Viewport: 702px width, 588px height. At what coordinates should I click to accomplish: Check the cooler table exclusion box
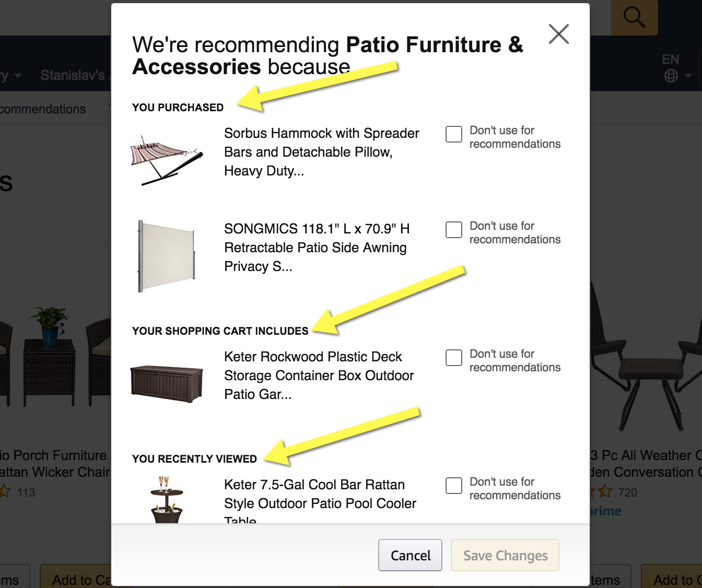(x=453, y=486)
